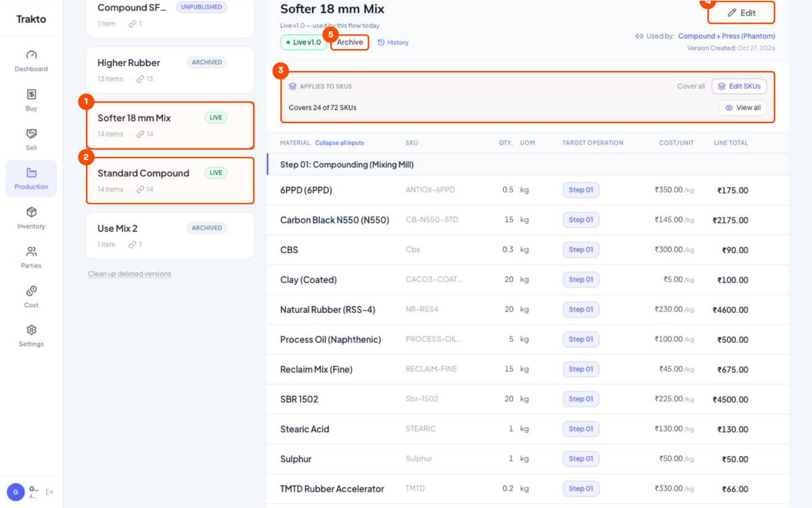Archive the Softer 18 mm Mix
The height and width of the screenshot is (508, 812).
(x=350, y=42)
